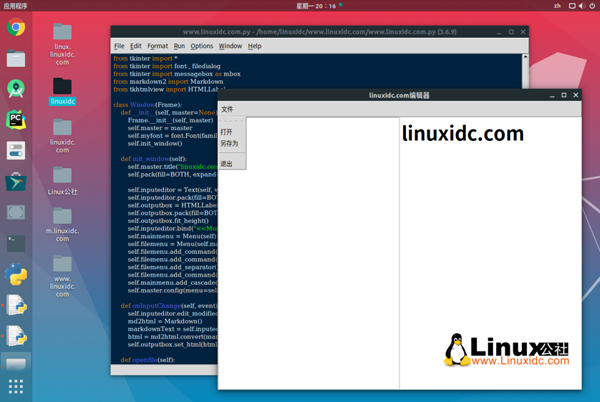600x402 pixels.
Task: Open the Format menu in IDLE
Action: [157, 46]
